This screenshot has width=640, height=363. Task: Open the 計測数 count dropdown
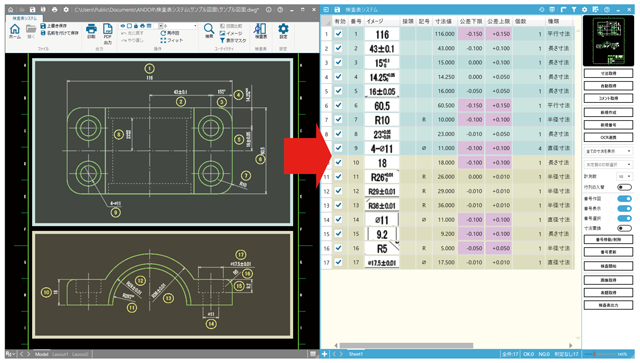(x=624, y=176)
